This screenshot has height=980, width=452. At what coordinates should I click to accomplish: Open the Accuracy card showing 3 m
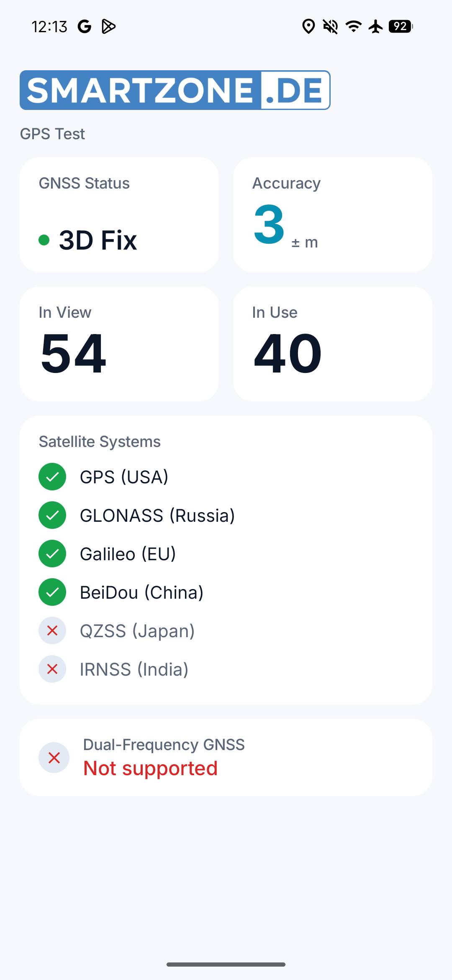click(x=333, y=214)
